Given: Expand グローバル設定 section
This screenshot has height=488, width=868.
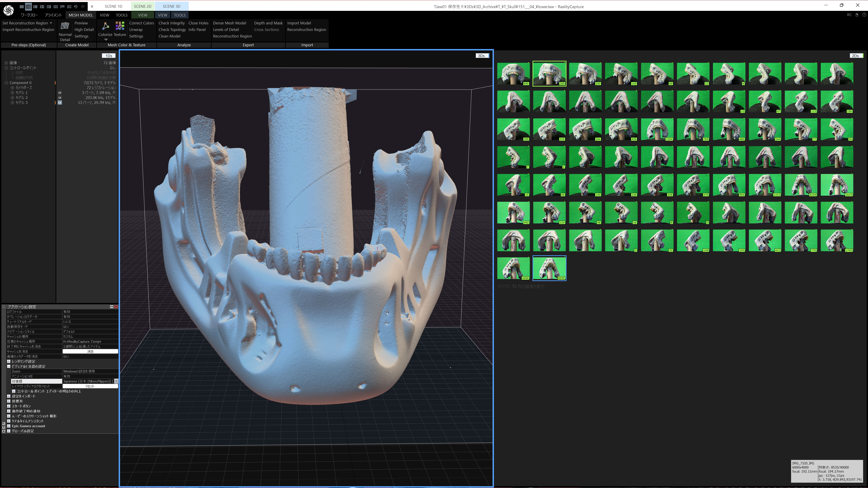Looking at the screenshot, I should 9,431.
